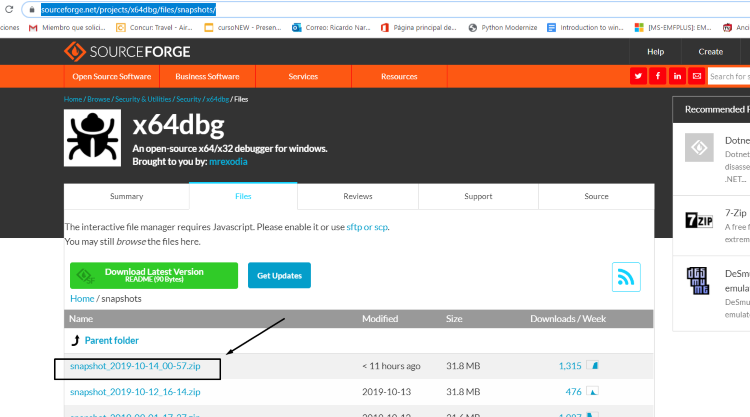750x417 pixels.
Task: Go to Browse breadcrumb link
Action: [x=99, y=99]
